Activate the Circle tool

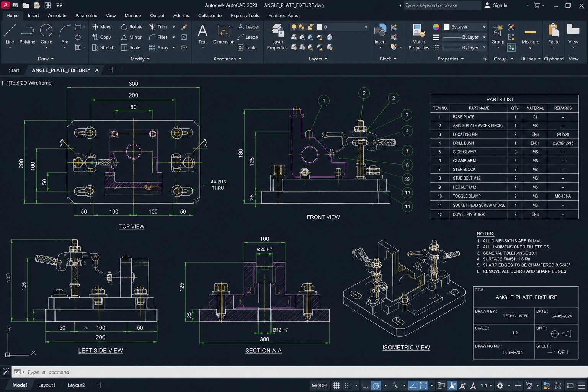click(x=46, y=34)
